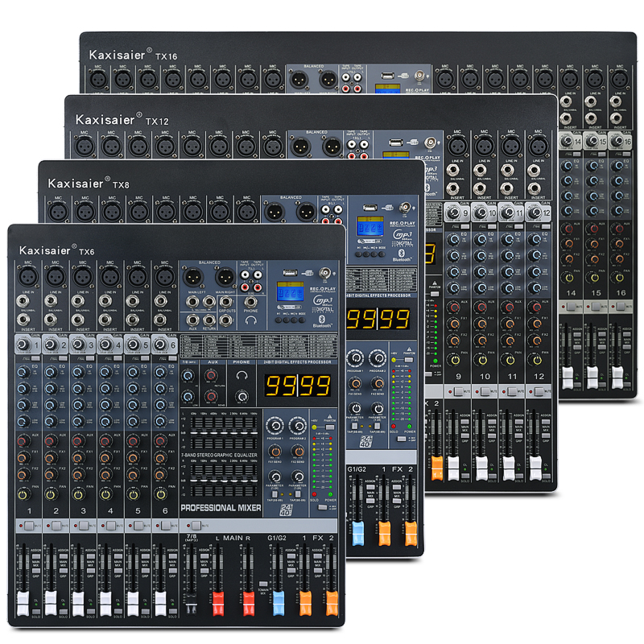Screen dimensions: 644x644
Task: Click the TX6 RETURN input jack
Action: [x=209, y=319]
